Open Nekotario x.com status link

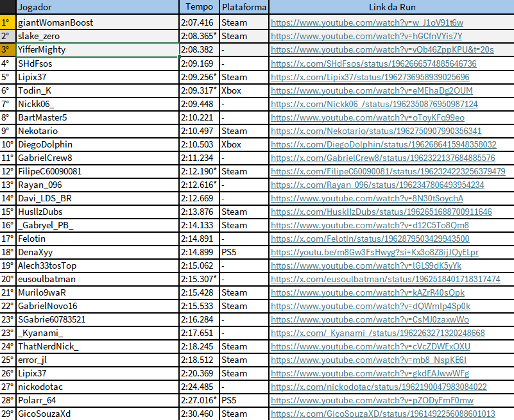tap(376, 131)
